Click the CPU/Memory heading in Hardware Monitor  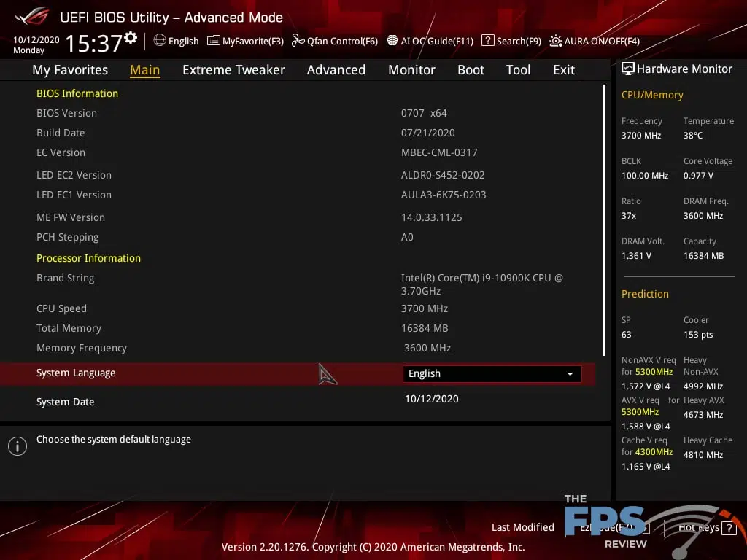pyautogui.click(x=652, y=96)
